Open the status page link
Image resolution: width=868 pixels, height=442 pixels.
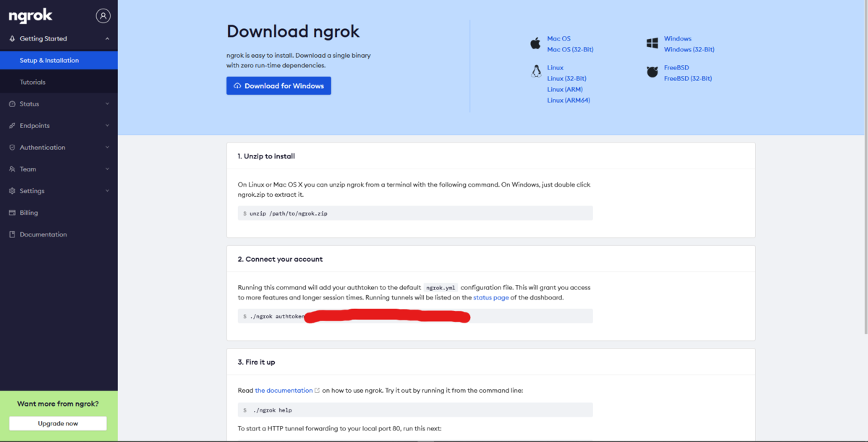(x=491, y=297)
